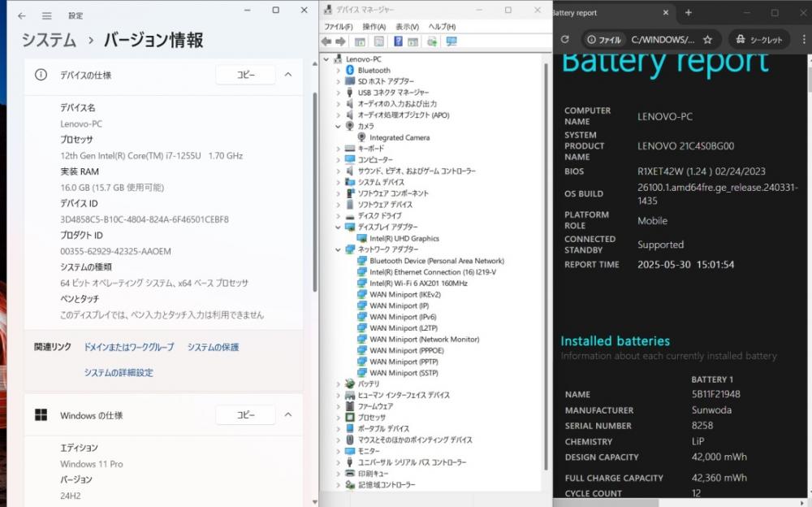
Task: Select Intel(R) UHD Graphics adapter
Action: (x=404, y=238)
